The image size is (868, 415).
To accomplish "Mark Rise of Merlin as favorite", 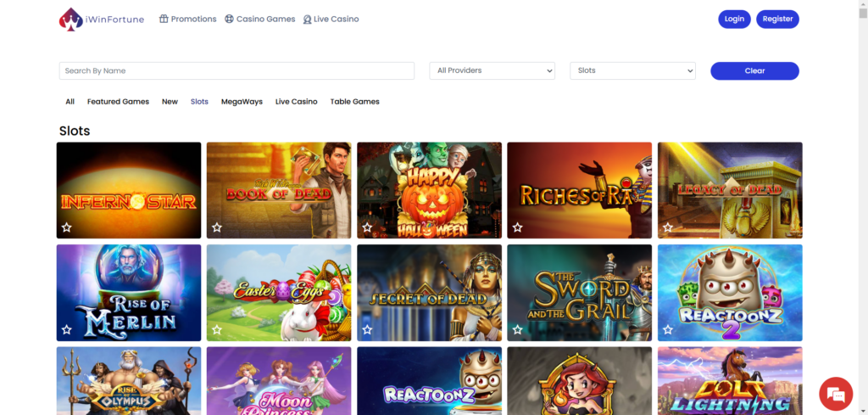I will coord(67,329).
